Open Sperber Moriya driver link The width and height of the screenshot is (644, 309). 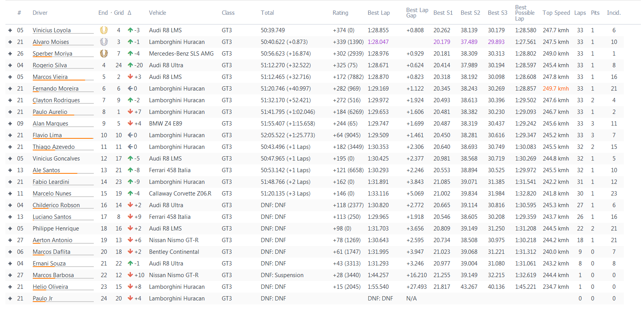53,54
